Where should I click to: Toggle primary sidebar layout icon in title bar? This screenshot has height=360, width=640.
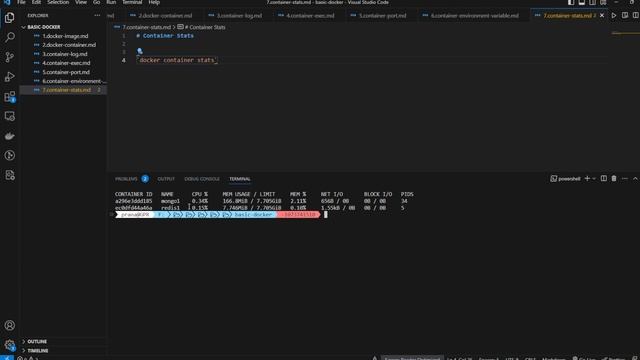click(x=571, y=2)
